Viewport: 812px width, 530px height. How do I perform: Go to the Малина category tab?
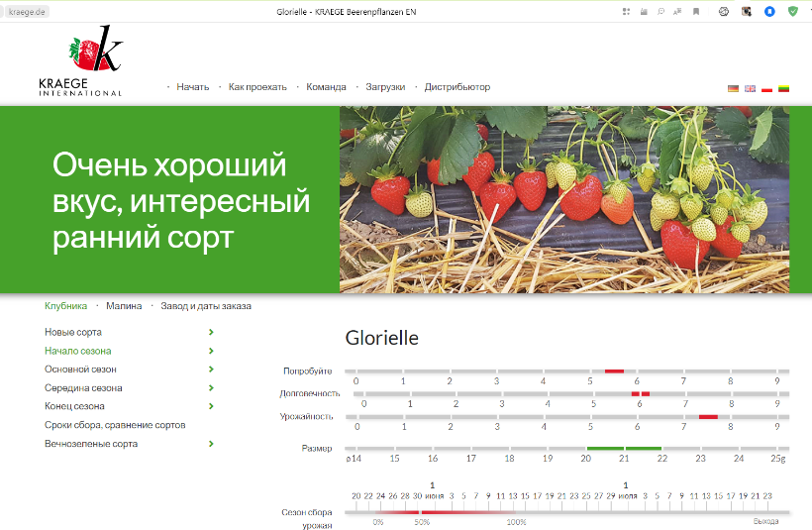[124, 306]
